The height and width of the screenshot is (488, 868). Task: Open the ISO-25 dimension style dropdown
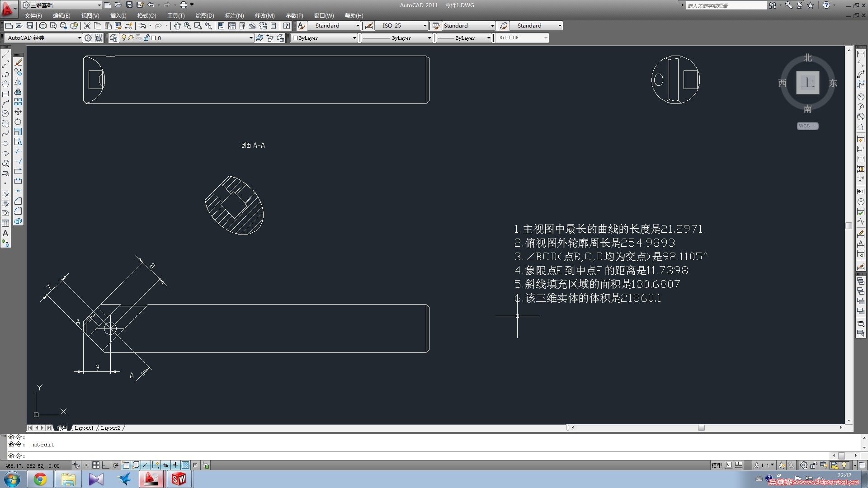point(425,26)
